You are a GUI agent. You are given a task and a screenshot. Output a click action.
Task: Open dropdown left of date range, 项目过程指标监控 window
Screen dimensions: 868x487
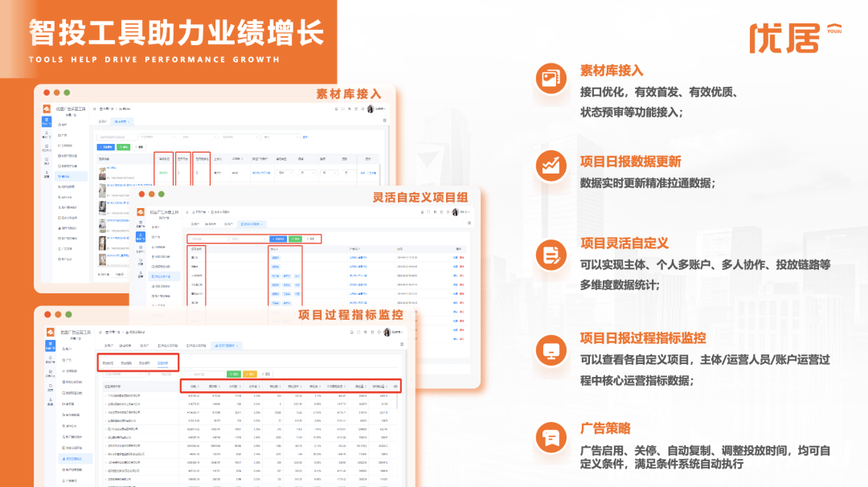point(124,374)
